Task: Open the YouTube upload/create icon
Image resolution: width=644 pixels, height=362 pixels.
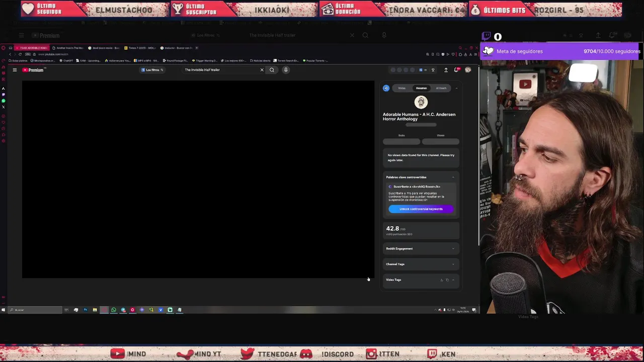Action: point(446,70)
